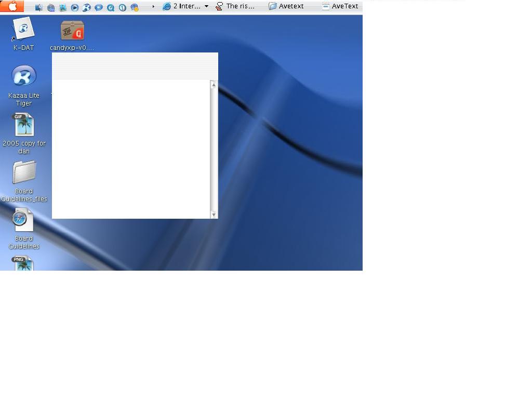The image size is (532, 399).
Task: Select the PNG file desktop icon
Action: tap(23, 263)
